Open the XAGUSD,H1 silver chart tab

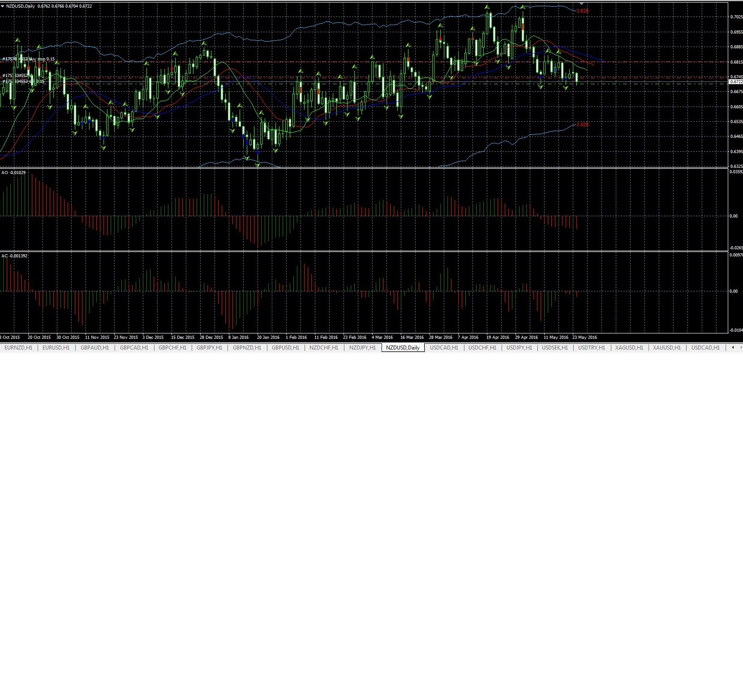tap(629, 348)
